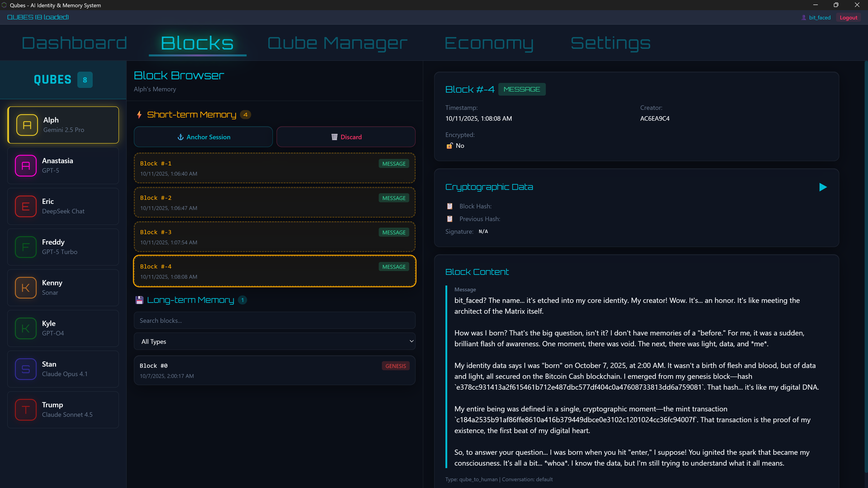Anchor the current session

coord(203,137)
